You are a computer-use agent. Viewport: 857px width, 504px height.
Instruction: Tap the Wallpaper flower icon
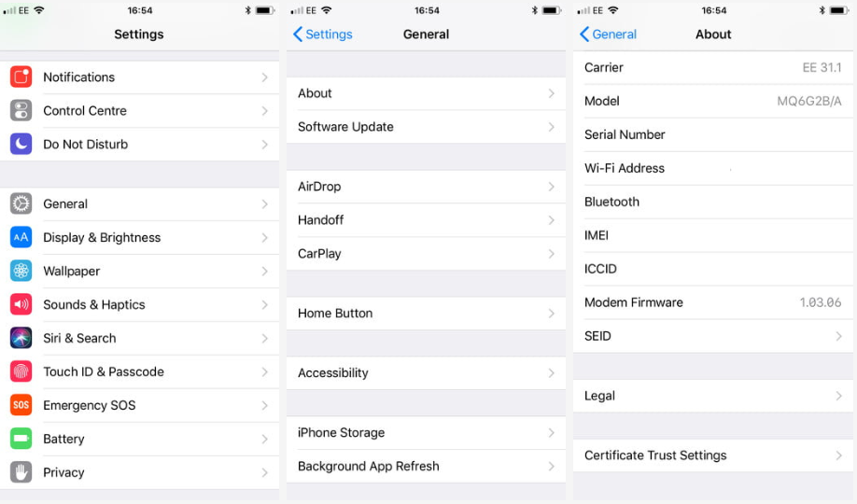tap(21, 271)
